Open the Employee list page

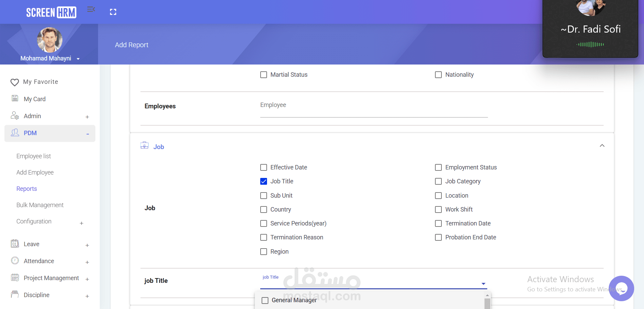pyautogui.click(x=34, y=156)
